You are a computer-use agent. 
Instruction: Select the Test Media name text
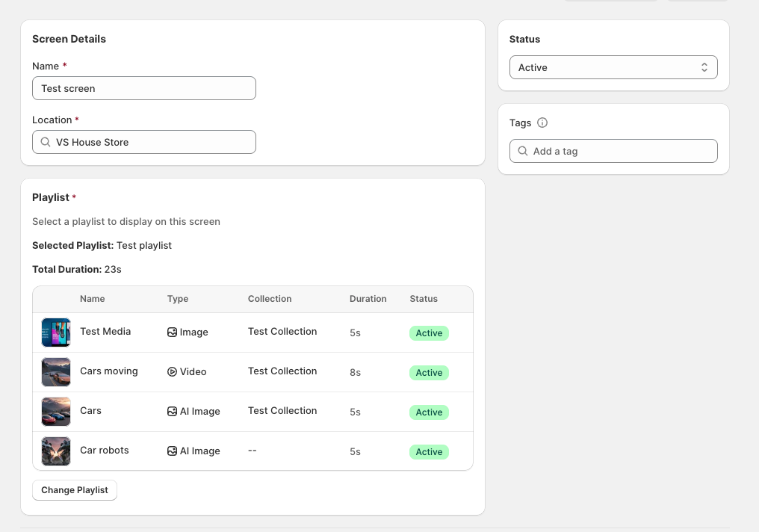click(x=105, y=332)
